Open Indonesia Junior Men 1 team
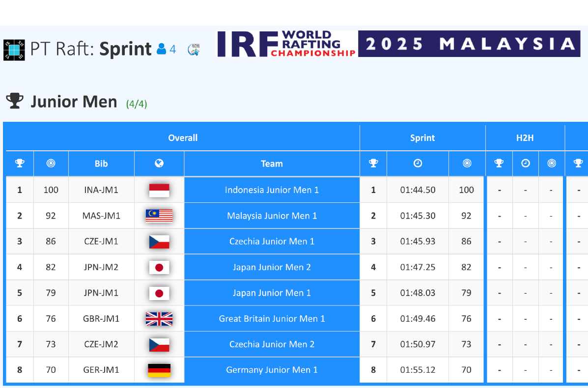588x388 pixels. tap(272, 190)
